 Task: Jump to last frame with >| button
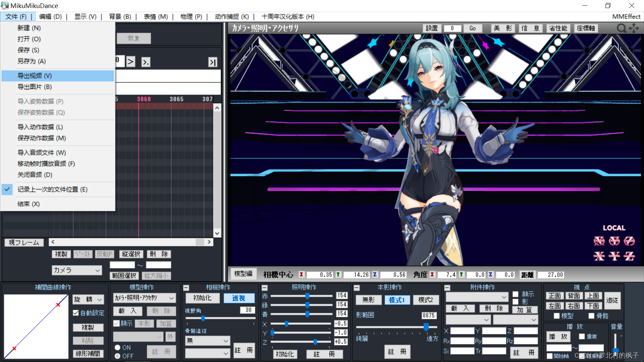(213, 62)
